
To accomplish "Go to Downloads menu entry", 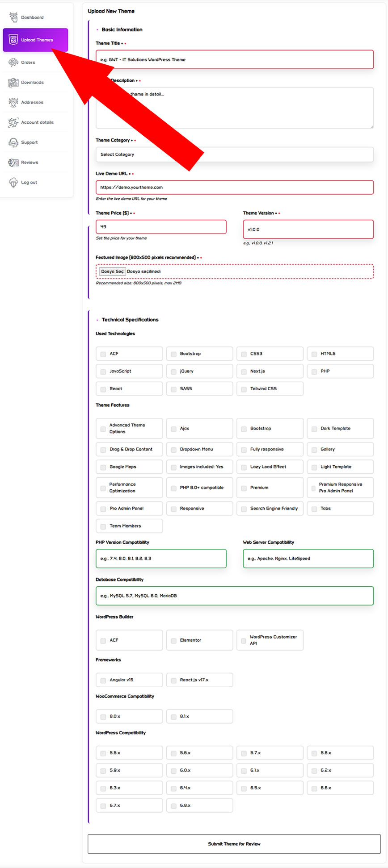I will coord(32,83).
